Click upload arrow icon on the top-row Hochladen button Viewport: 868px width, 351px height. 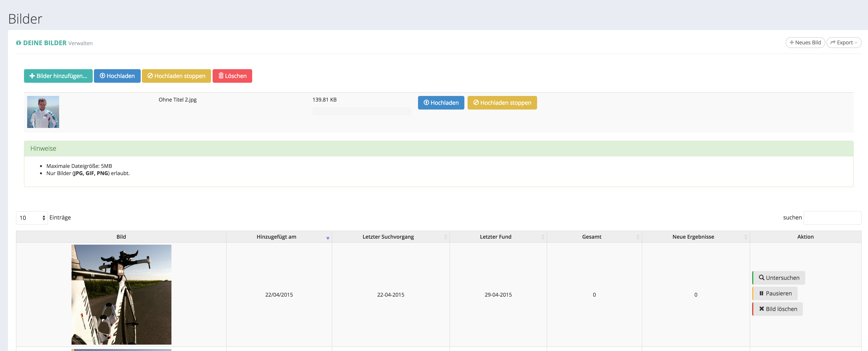point(103,76)
